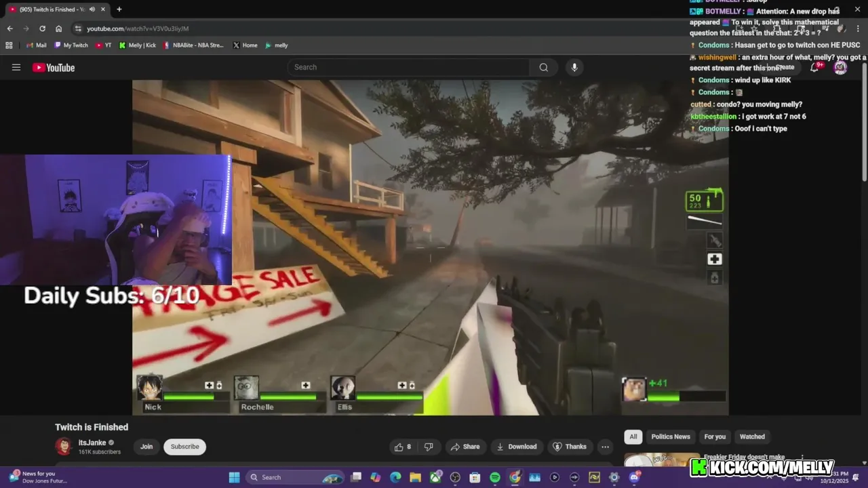The height and width of the screenshot is (488, 868).
Task: Open a new browser tab
Action: [x=119, y=9]
